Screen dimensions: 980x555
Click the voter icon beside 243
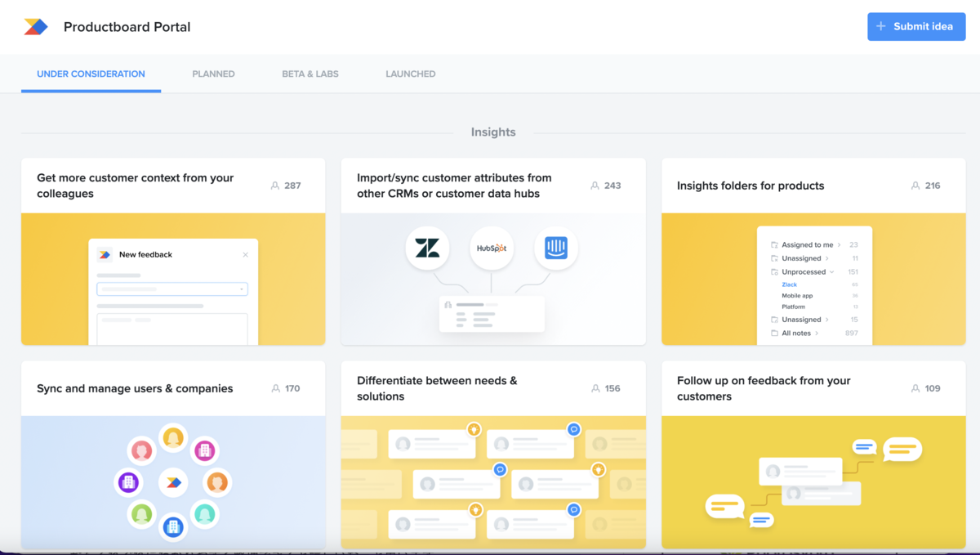[595, 186]
